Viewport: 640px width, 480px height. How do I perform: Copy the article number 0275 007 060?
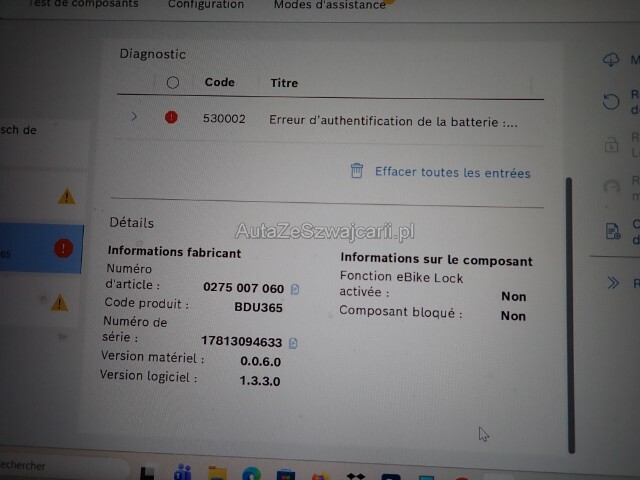(x=295, y=288)
